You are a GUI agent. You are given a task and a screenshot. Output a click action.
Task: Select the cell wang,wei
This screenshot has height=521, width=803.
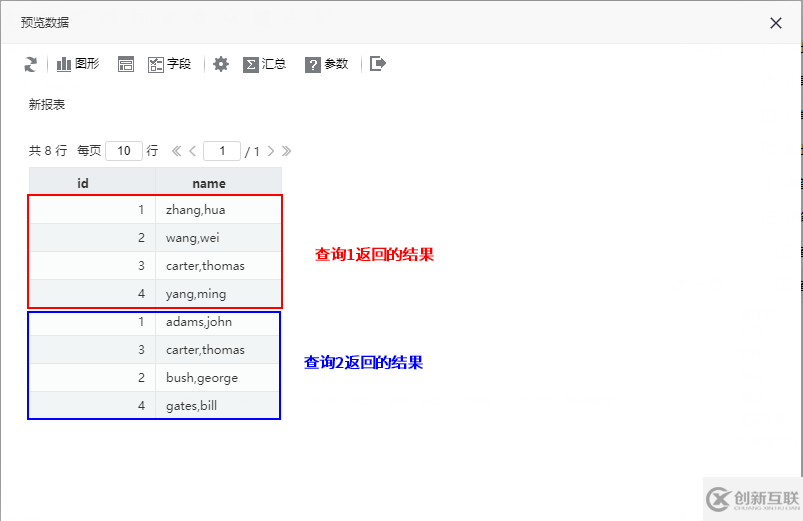[x=219, y=238]
